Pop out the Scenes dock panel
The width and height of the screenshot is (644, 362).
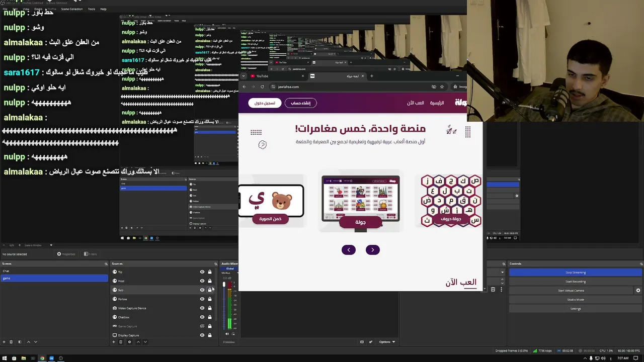tap(106, 263)
